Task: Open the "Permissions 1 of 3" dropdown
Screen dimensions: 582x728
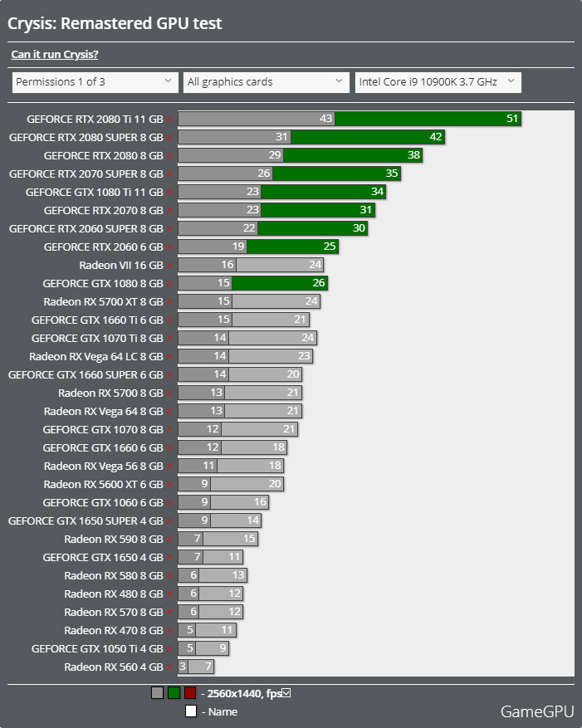Action: (95, 82)
